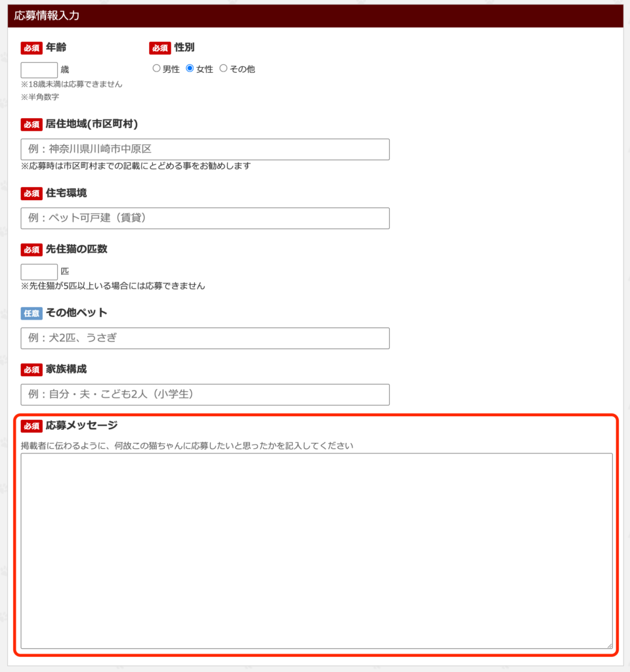Focus the 年齢 age number field
This screenshot has width=630, height=672.
(x=39, y=70)
